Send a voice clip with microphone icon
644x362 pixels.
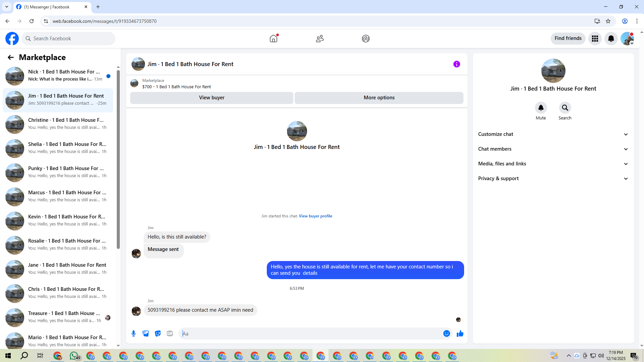[x=134, y=333]
